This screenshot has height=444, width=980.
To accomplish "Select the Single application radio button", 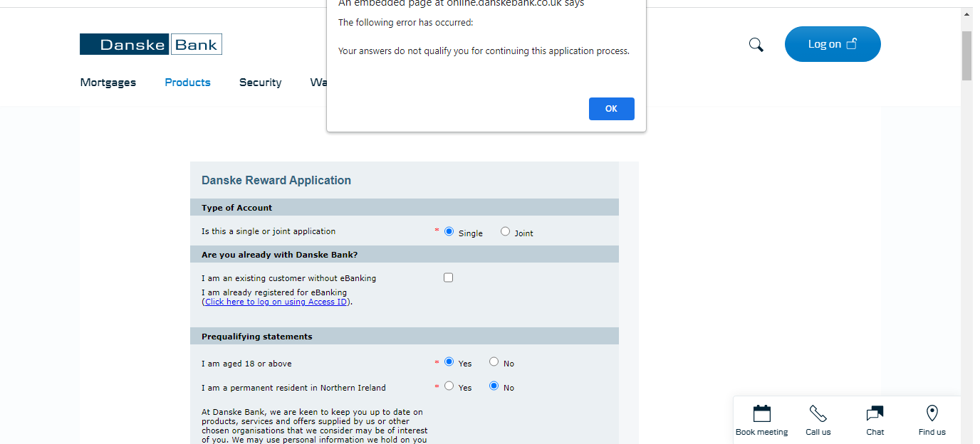I will [x=449, y=231].
